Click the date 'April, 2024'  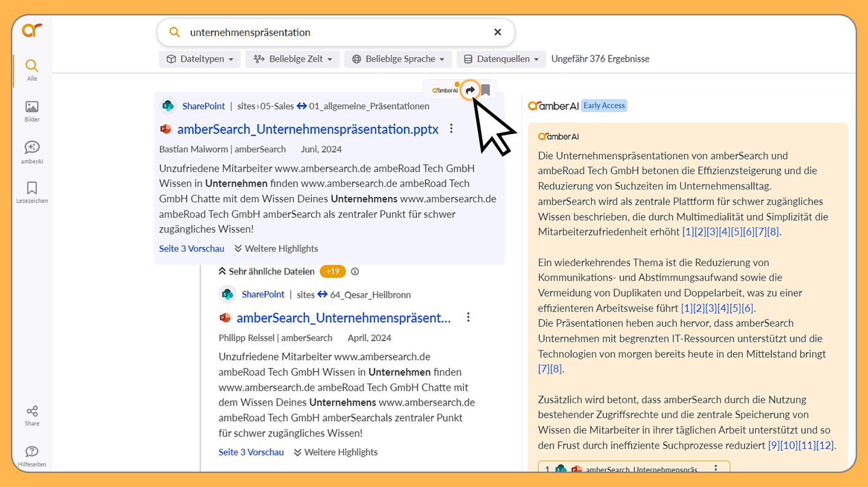click(369, 337)
